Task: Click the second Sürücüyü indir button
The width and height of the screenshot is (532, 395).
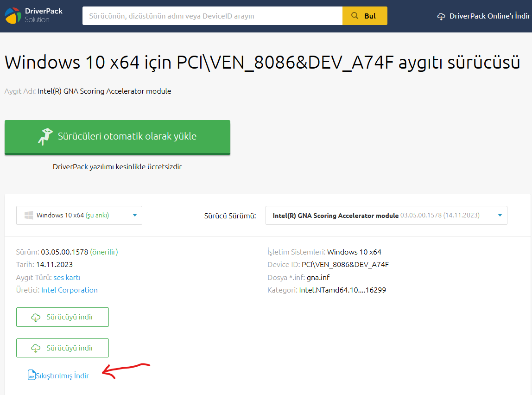Action: point(63,348)
